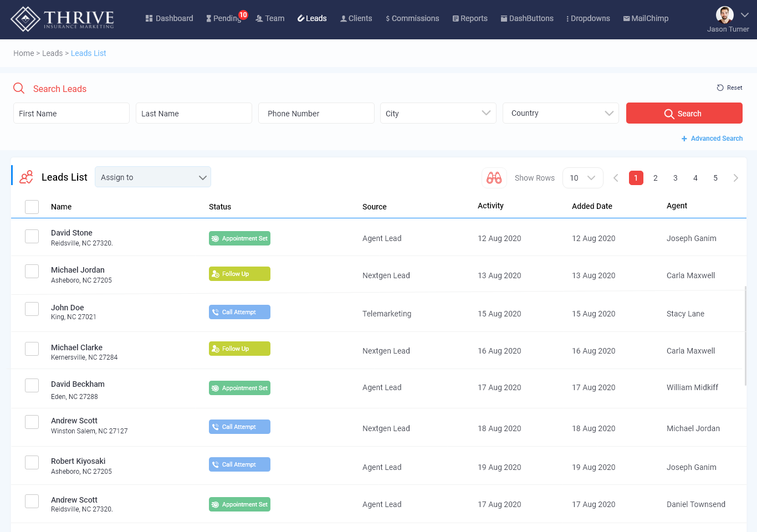Click the Thrive Insurance Marketing logo
This screenshot has width=757, height=532.
coord(62,19)
